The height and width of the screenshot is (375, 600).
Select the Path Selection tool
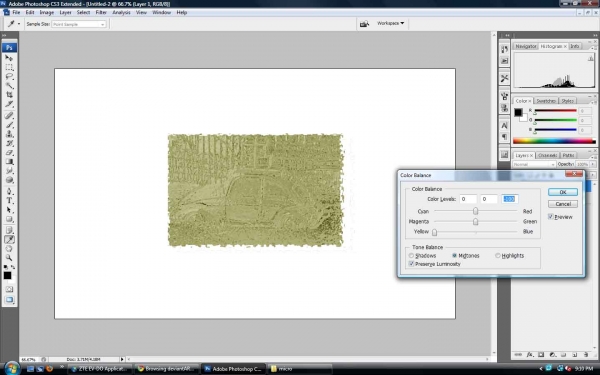pos(9,210)
